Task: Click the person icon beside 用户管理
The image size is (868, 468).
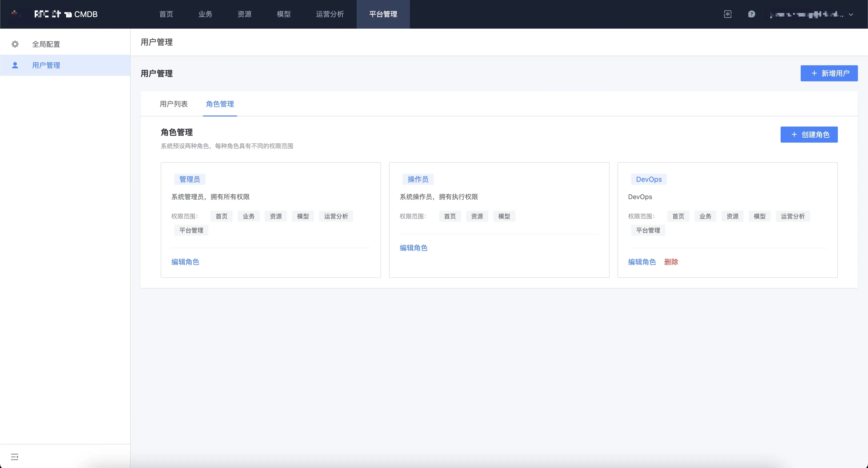Action: (15, 65)
